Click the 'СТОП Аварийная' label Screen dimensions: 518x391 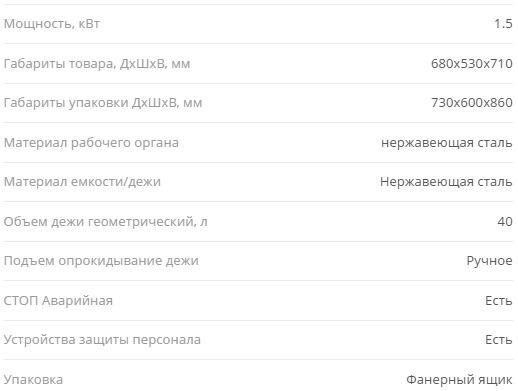tap(58, 301)
